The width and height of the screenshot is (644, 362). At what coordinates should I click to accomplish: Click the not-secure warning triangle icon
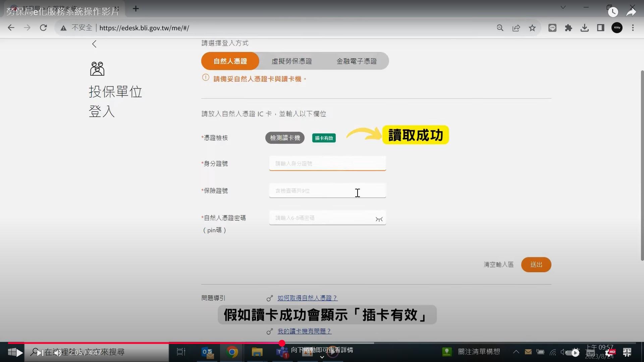click(x=63, y=28)
